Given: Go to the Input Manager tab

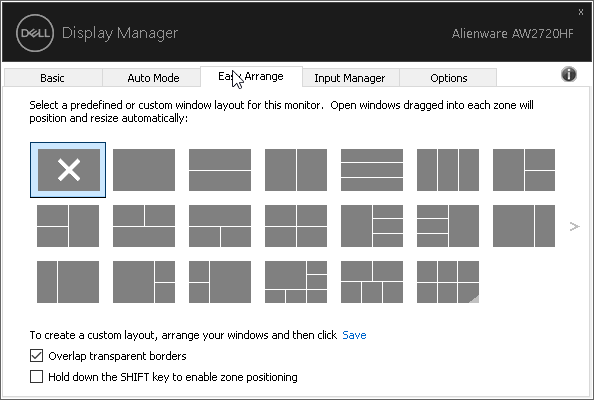Looking at the screenshot, I should pyautogui.click(x=349, y=78).
